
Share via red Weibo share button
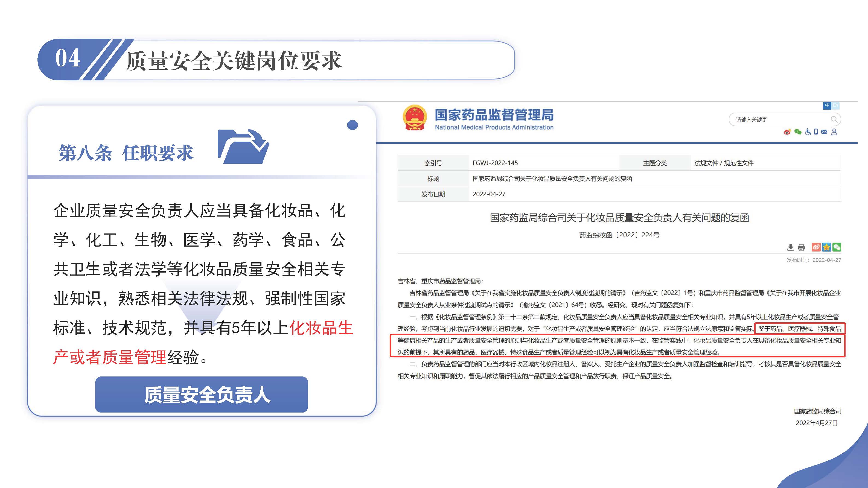point(816,247)
